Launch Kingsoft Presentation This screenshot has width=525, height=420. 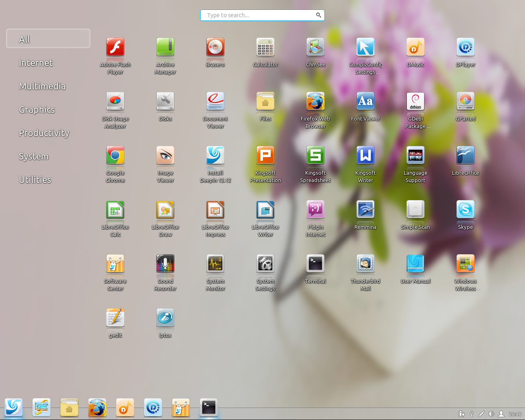265,155
